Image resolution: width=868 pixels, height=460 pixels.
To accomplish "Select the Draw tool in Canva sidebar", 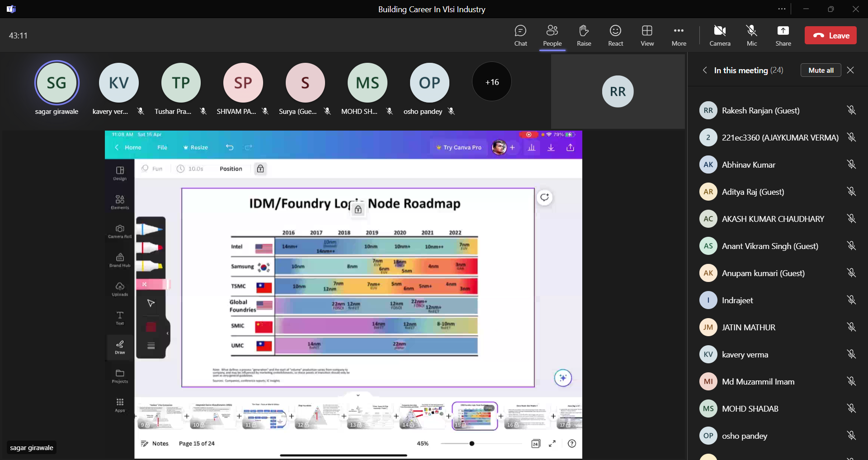I will point(120,347).
